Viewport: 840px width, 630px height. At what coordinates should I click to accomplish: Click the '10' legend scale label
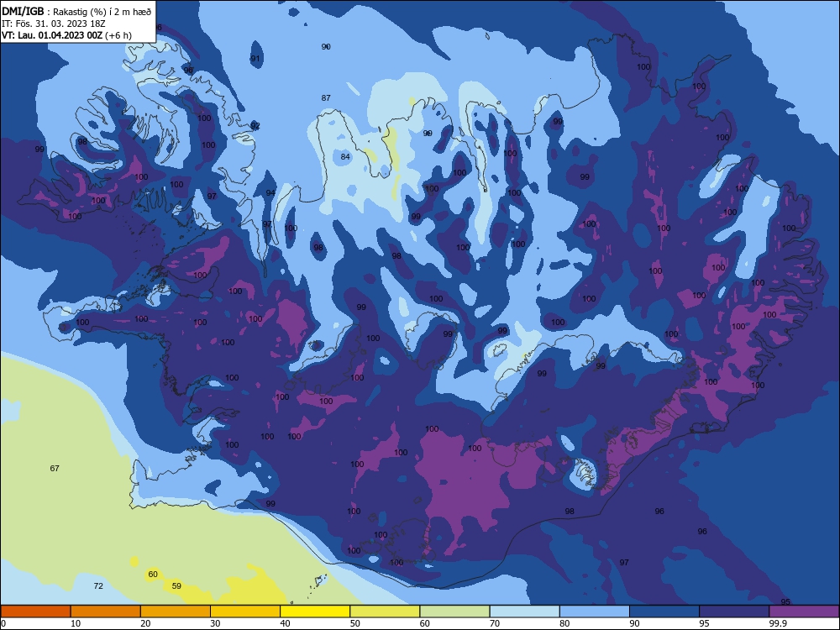click(x=76, y=623)
